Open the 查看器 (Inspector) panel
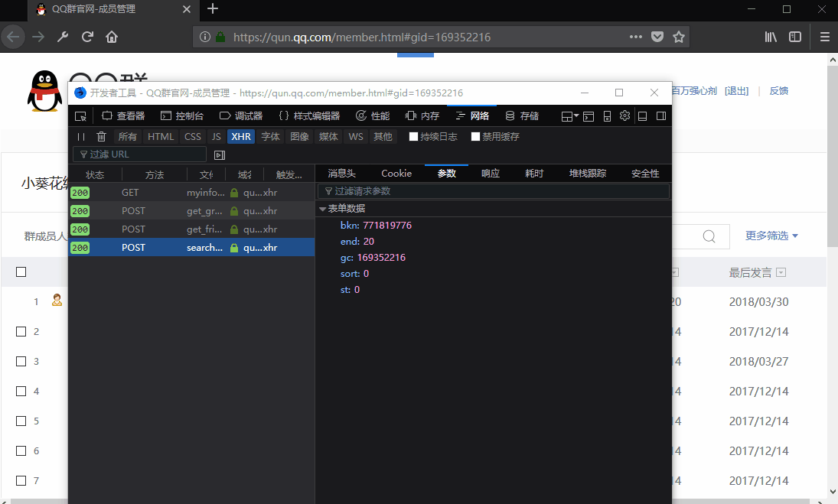 (x=123, y=115)
